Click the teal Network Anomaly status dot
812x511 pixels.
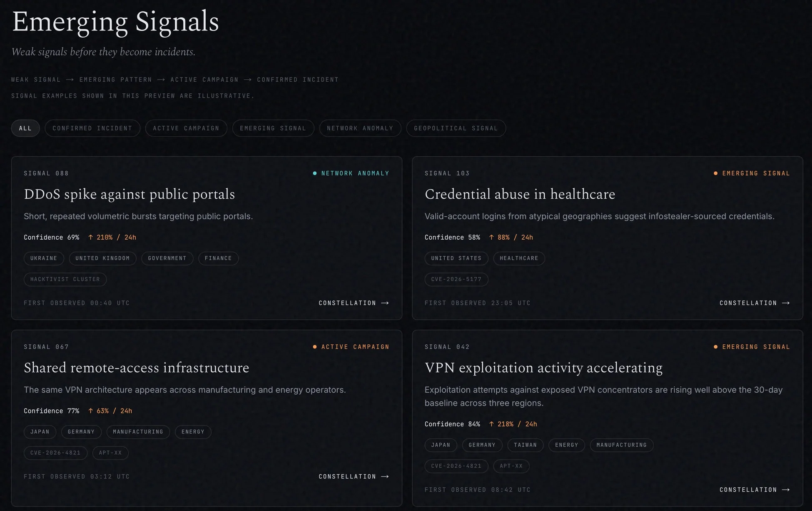(x=315, y=173)
